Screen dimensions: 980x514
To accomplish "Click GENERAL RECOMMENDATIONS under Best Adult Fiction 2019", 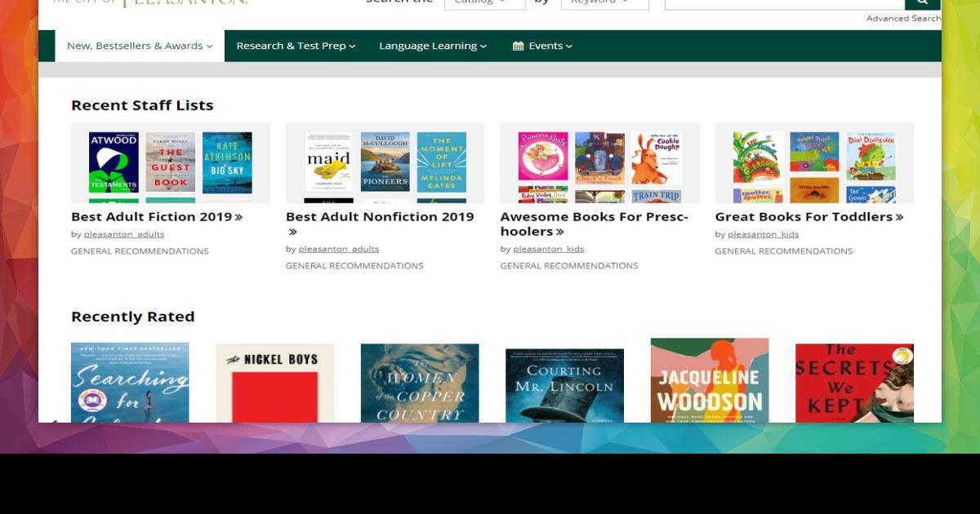I will tap(140, 251).
